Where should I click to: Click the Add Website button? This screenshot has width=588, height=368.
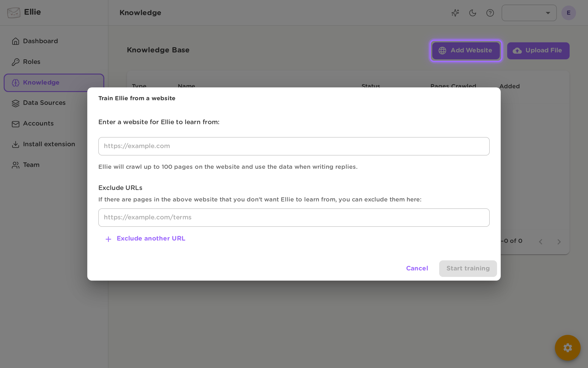(466, 51)
